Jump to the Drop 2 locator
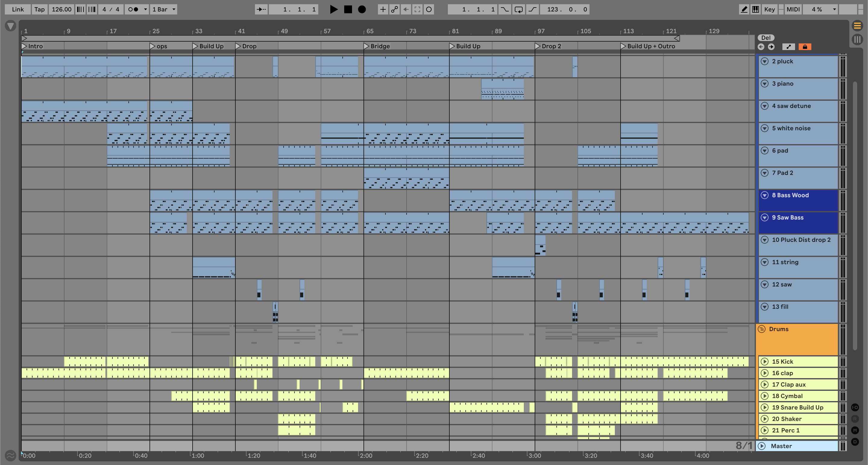The width and height of the screenshot is (868, 465). (537, 46)
